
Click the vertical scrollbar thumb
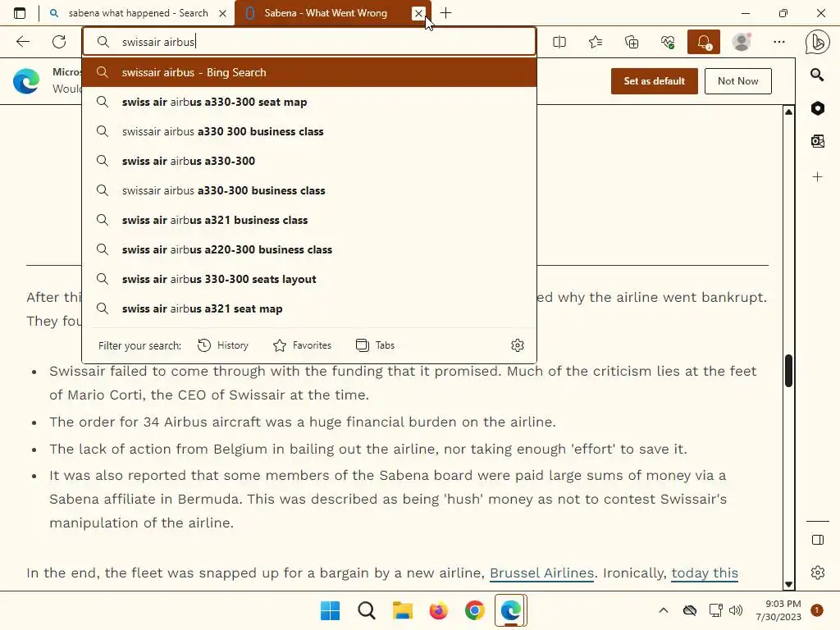coord(788,370)
